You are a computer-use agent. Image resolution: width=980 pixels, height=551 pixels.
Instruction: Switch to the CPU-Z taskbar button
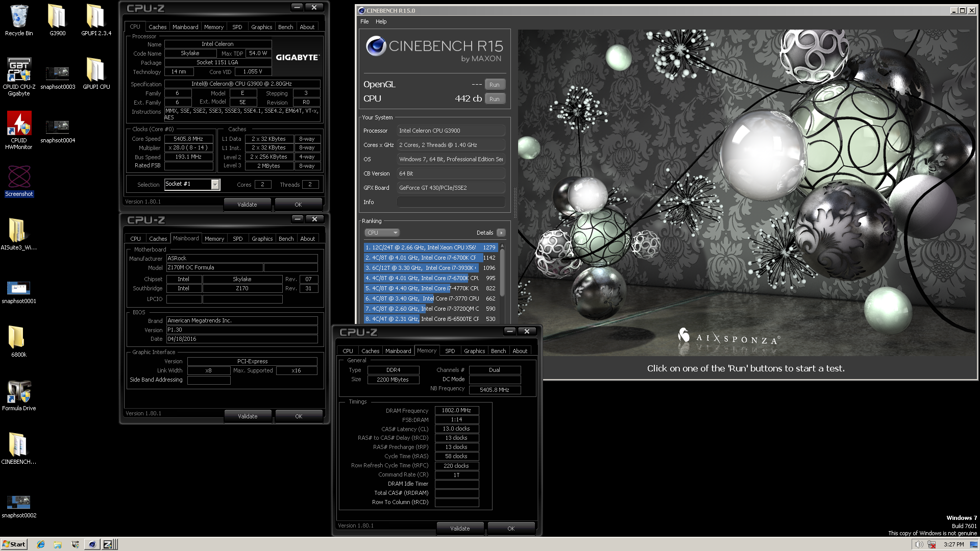point(109,544)
